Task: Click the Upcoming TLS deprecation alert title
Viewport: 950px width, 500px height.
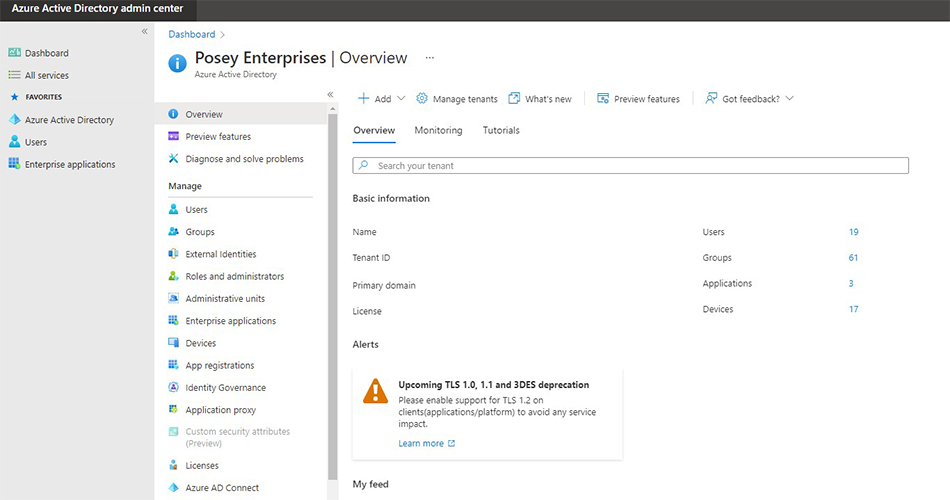Action: (x=493, y=385)
